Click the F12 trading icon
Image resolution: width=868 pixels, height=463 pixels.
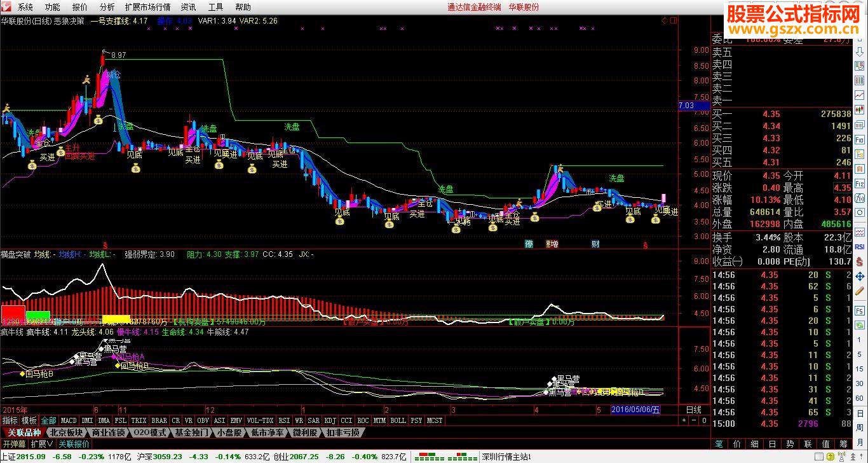click(858, 183)
